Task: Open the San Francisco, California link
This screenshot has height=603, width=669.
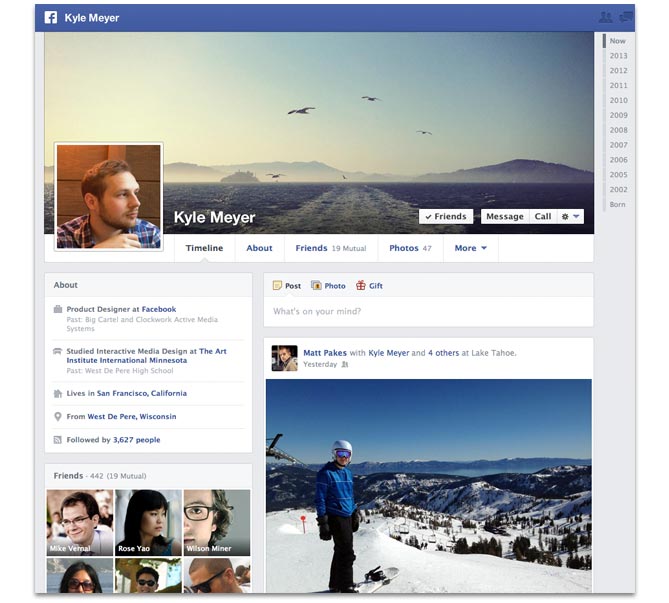Action: [x=142, y=393]
